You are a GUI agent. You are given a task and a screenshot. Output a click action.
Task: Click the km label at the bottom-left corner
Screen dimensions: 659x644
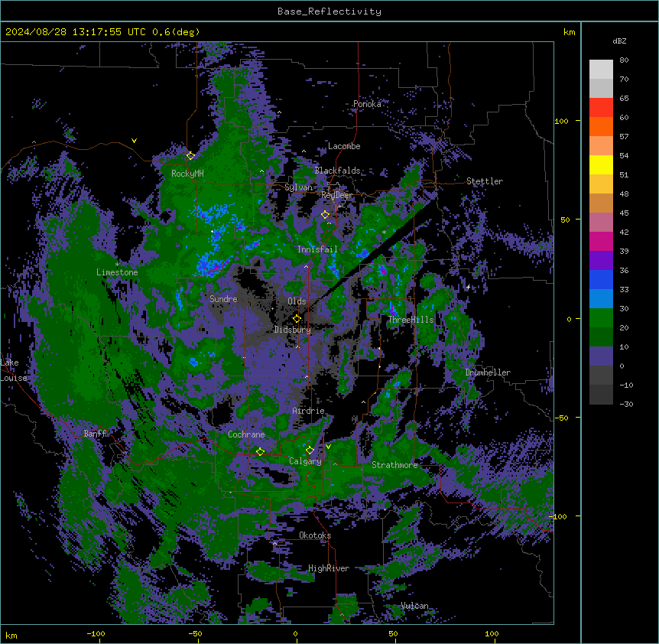[11, 636]
